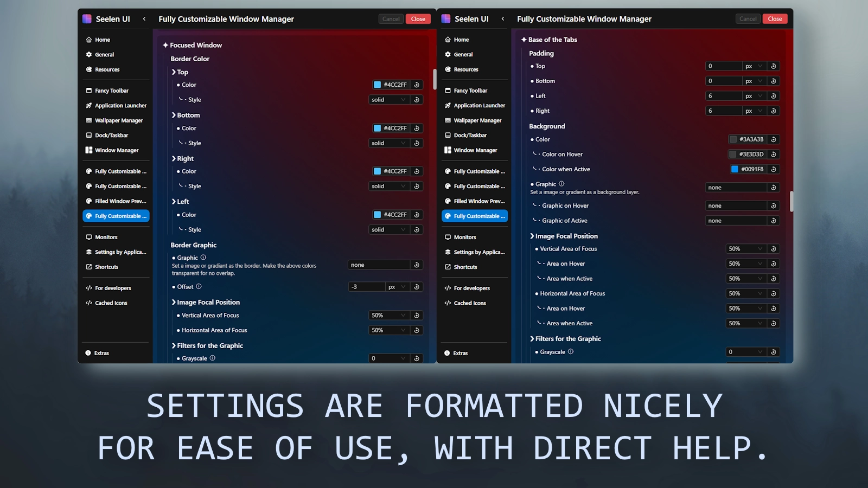Click the Offset input field

(x=366, y=286)
